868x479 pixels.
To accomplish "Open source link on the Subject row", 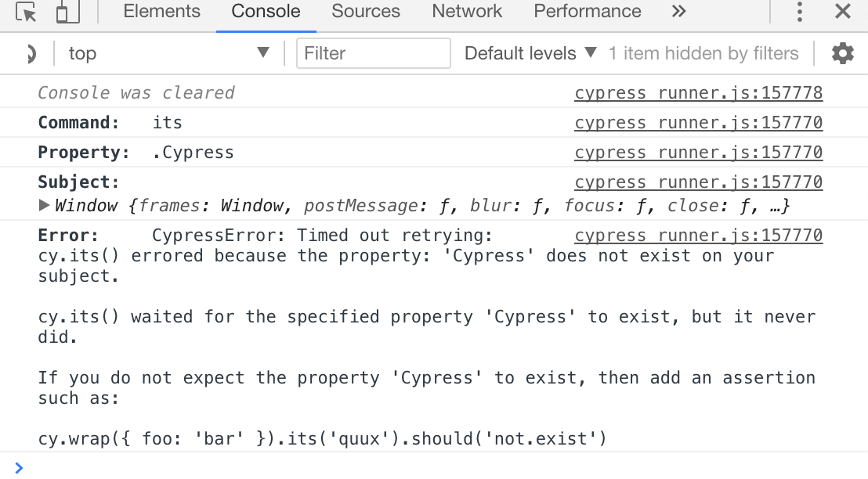I will click(698, 182).
